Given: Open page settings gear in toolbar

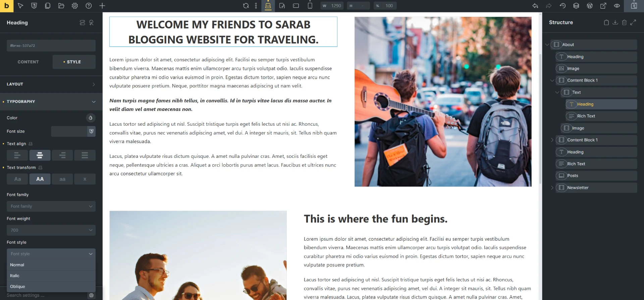Looking at the screenshot, I should tap(75, 6).
